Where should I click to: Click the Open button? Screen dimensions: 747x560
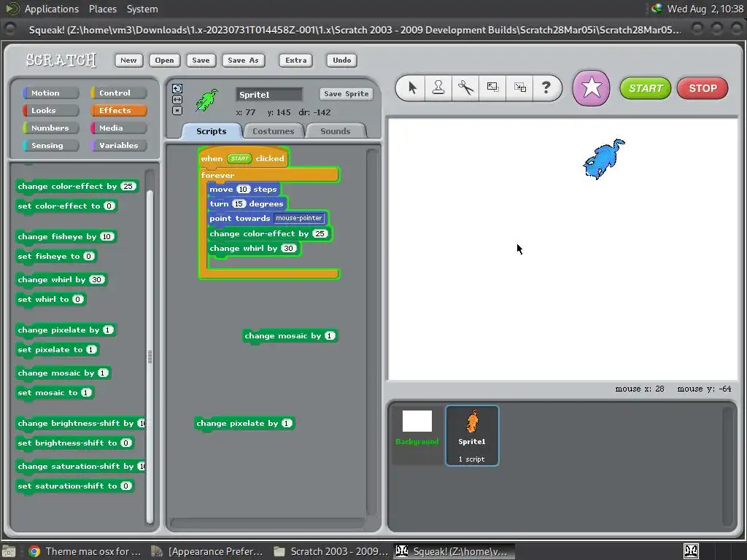coord(164,60)
